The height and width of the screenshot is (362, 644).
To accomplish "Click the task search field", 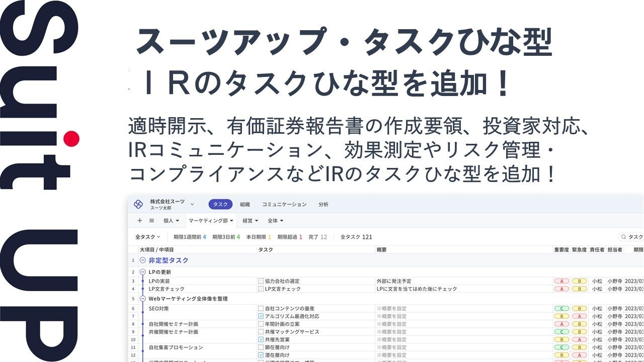I will (x=631, y=237).
